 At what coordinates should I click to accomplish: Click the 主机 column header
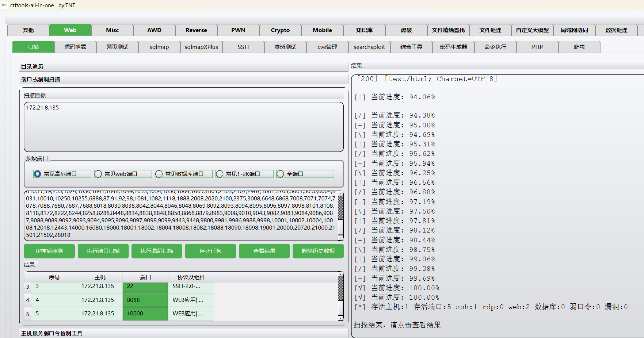coord(100,277)
